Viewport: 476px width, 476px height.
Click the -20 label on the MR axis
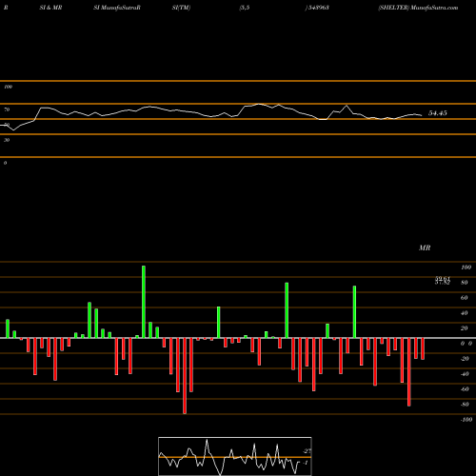pos(465,359)
